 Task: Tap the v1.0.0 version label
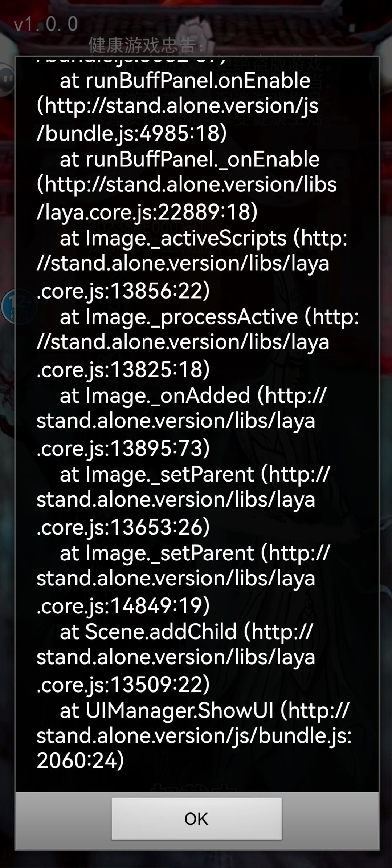click(46, 24)
